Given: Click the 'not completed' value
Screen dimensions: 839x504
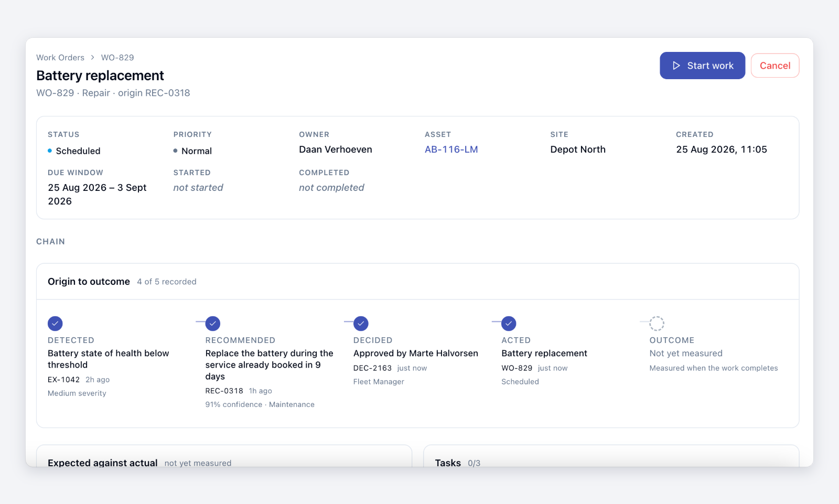Looking at the screenshot, I should point(331,188).
